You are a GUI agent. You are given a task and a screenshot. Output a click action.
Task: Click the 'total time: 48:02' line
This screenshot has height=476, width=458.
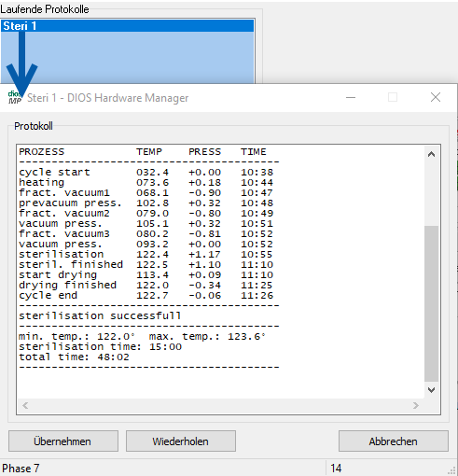[x=74, y=357]
